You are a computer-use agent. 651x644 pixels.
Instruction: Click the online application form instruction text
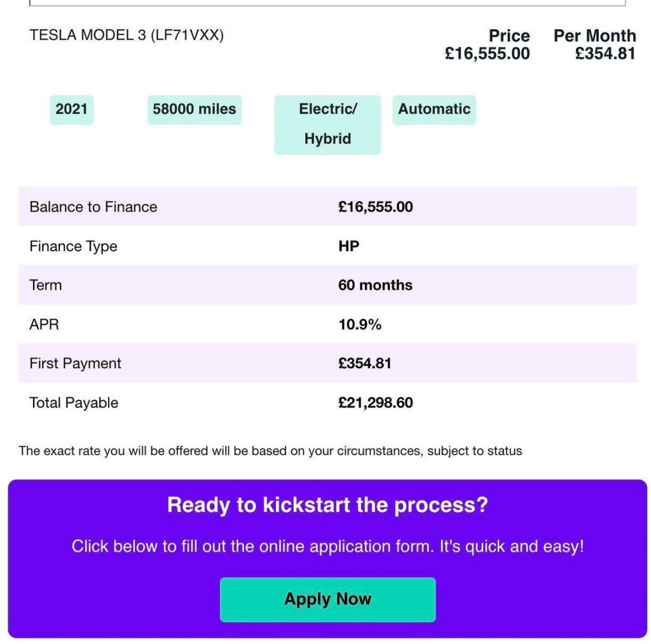point(328,546)
